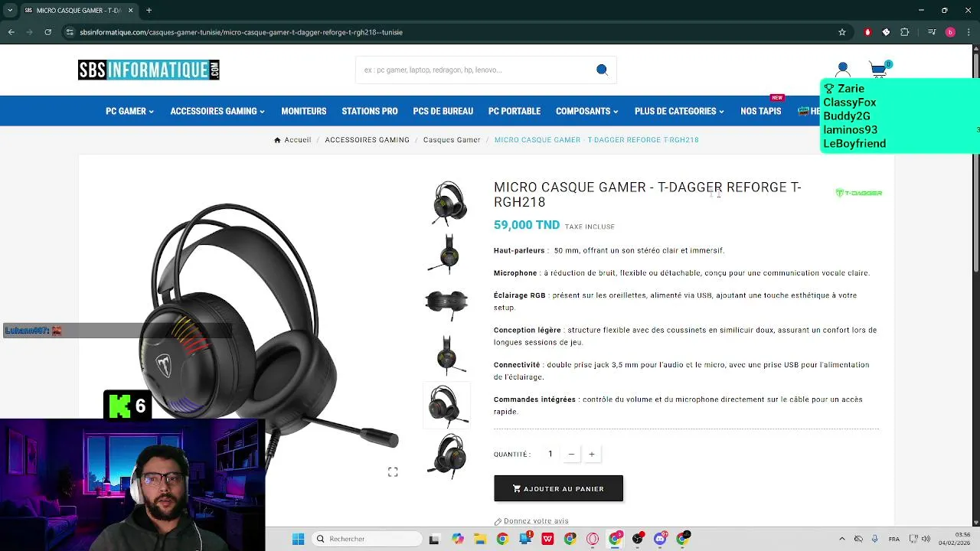
Task: Click the Windows taskbar search box
Action: [367, 539]
